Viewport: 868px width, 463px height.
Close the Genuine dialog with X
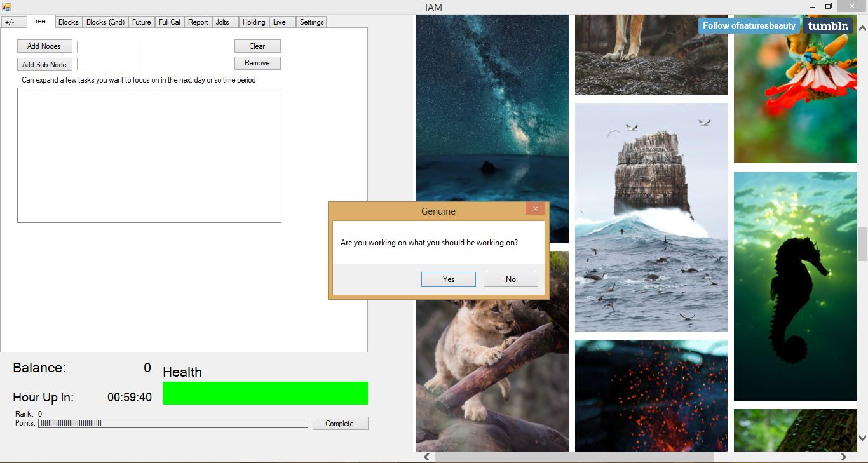click(x=535, y=209)
